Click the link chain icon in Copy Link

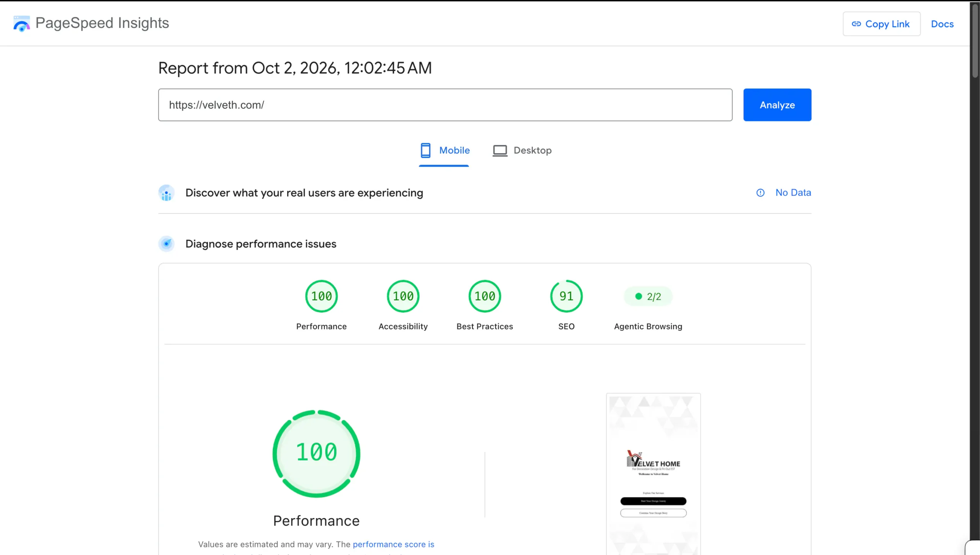(856, 24)
